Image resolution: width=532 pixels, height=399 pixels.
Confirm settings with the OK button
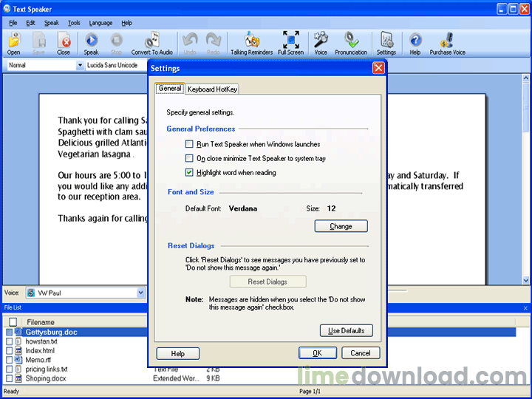[x=318, y=353]
